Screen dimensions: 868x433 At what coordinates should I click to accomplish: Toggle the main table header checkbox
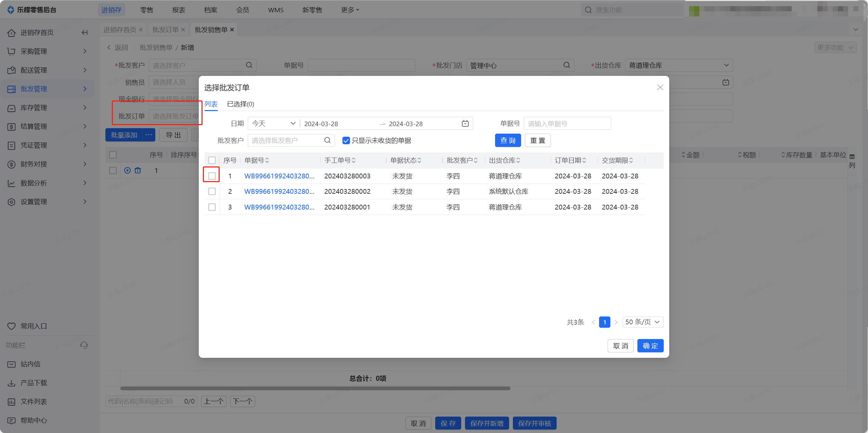[113, 155]
